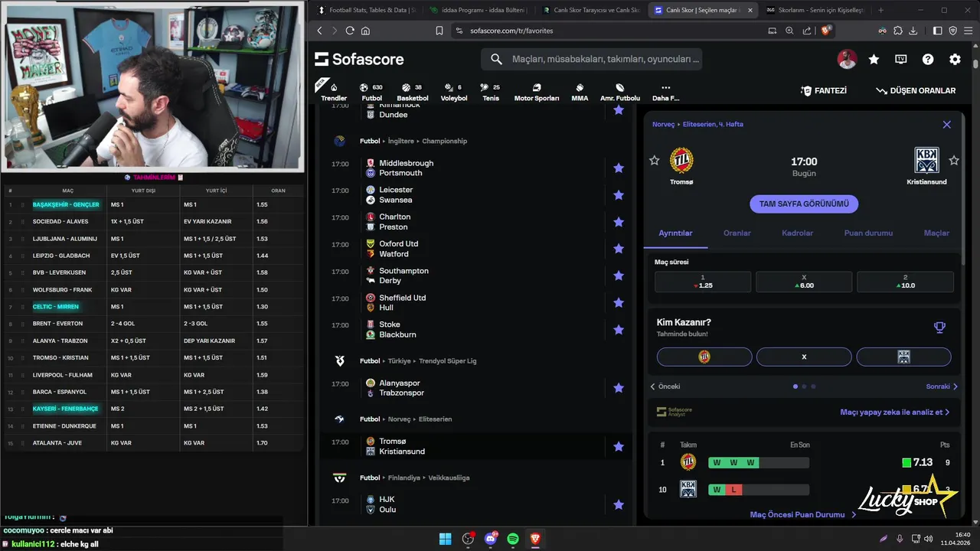Open Maçı yapay zeka ile analiz et

point(894,412)
